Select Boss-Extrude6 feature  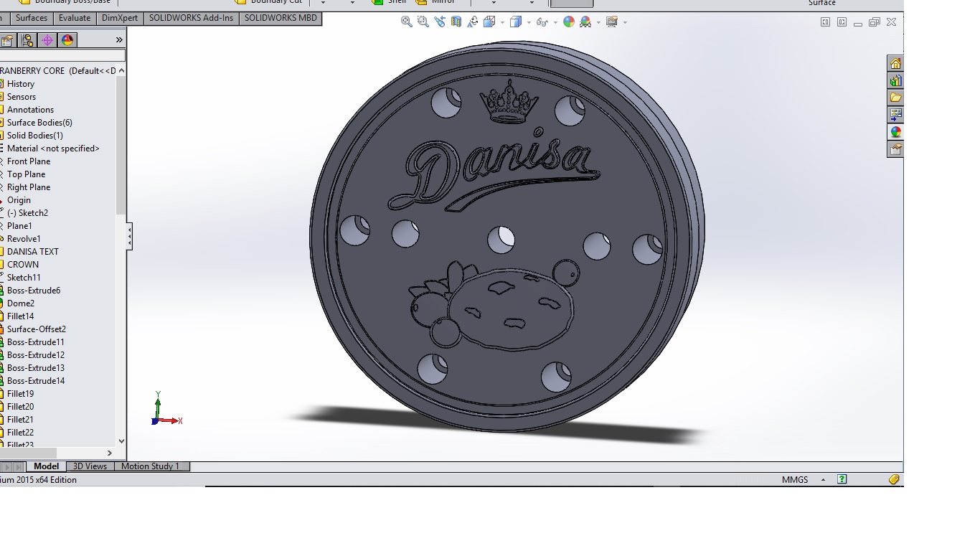(x=34, y=291)
